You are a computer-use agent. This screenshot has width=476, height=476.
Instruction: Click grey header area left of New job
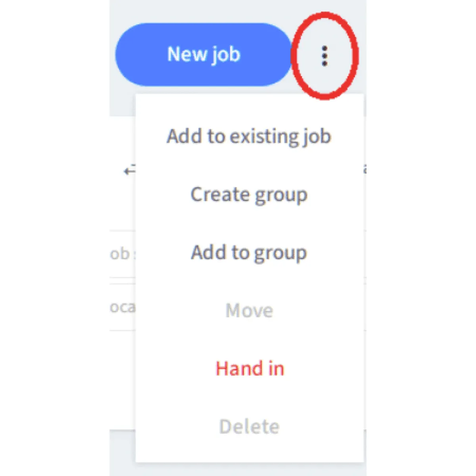coord(112,55)
